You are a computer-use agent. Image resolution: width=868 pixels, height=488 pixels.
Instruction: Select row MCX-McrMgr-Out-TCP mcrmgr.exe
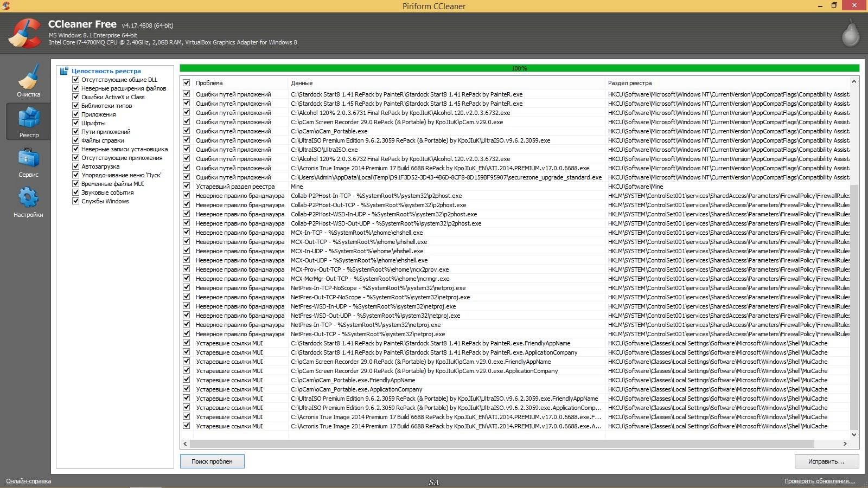coord(515,279)
